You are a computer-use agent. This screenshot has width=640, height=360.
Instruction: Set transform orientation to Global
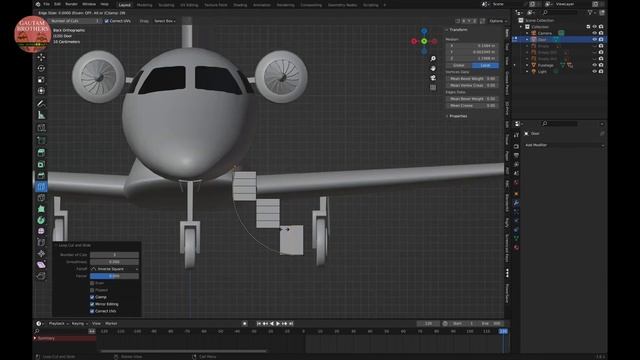pos(459,65)
